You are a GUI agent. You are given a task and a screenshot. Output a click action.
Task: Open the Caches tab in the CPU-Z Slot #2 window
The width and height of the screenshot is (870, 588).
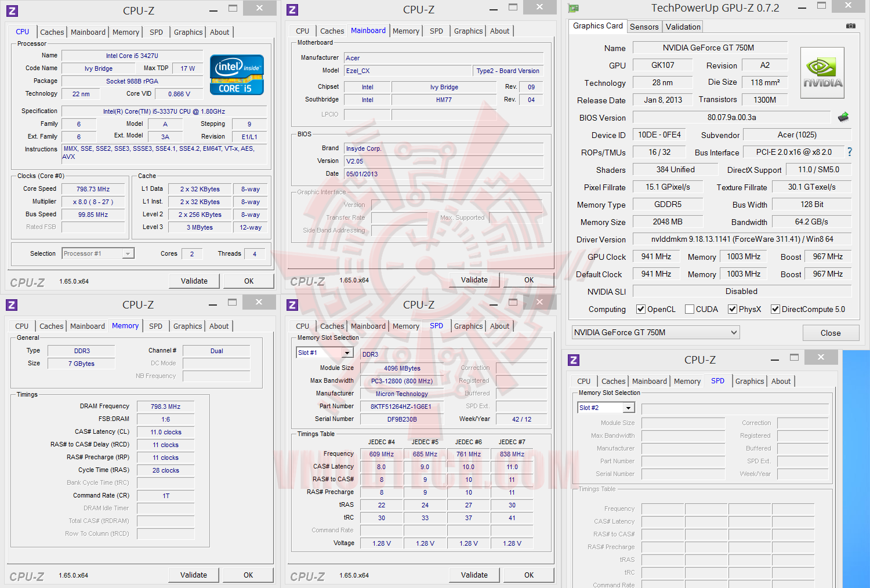click(614, 382)
